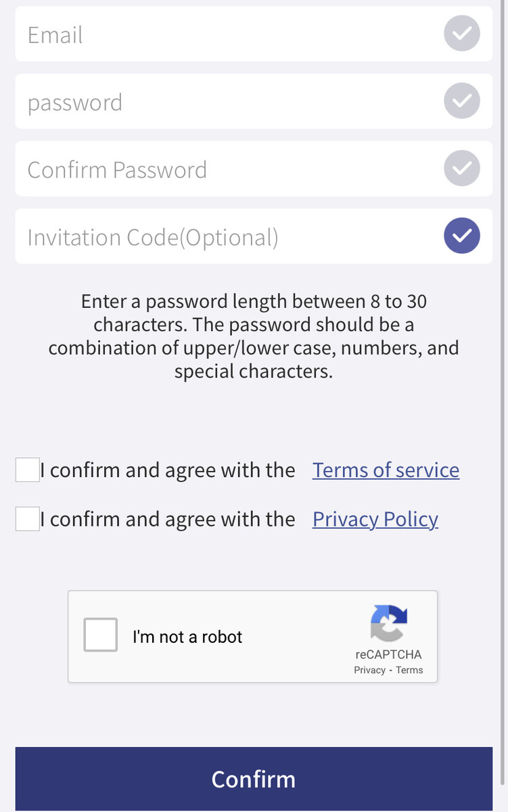Open the reCAPTCHA Privacy link
Image resolution: width=508 pixels, height=812 pixels.
click(x=369, y=670)
